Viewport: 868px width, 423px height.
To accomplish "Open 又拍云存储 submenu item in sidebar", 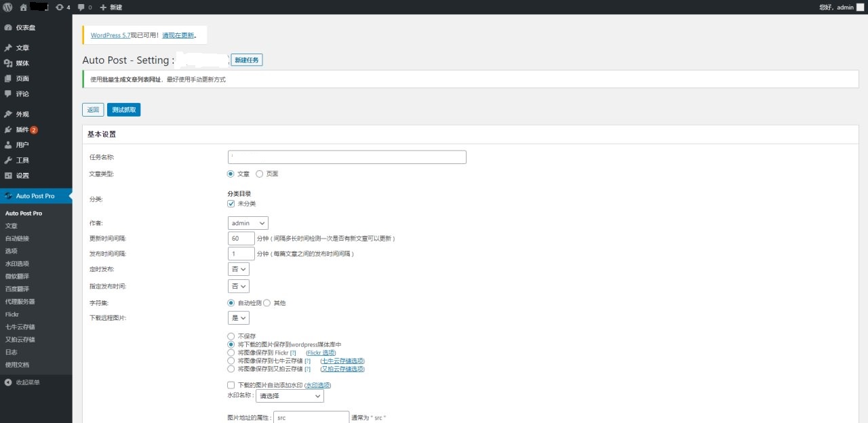I will 20,340.
